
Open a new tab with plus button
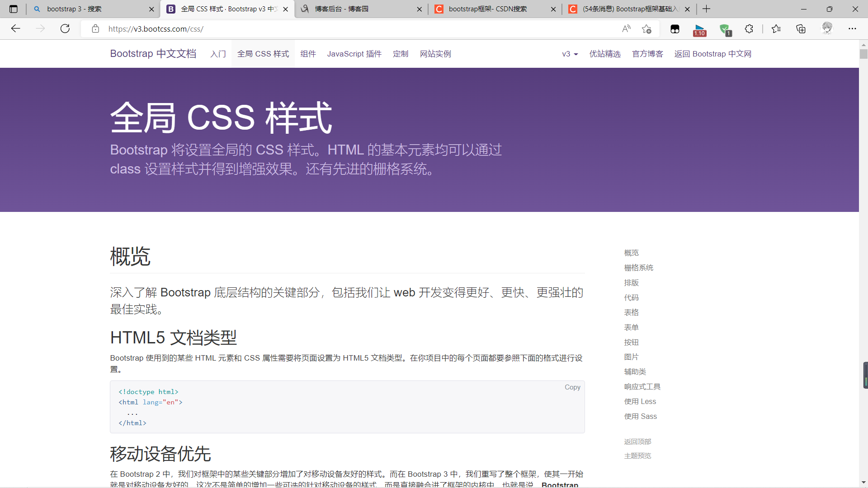[x=707, y=9]
